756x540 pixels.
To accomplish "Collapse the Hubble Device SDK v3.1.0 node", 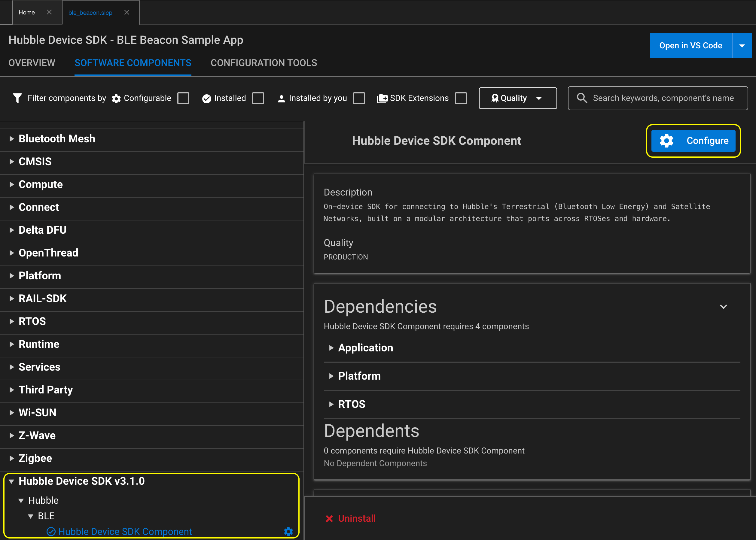I will (x=11, y=481).
